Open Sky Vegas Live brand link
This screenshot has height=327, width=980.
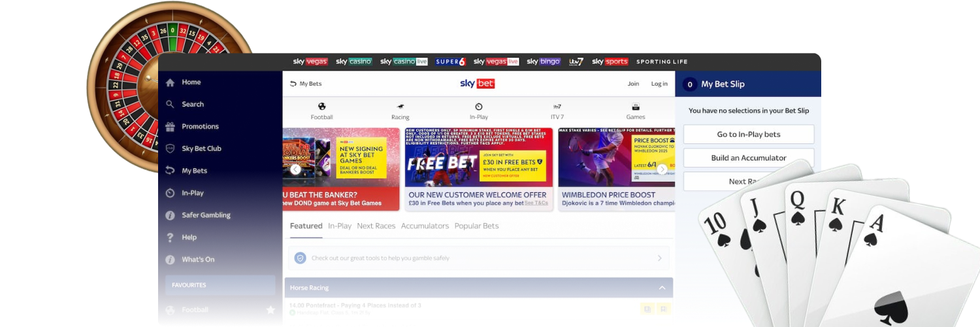click(x=497, y=61)
